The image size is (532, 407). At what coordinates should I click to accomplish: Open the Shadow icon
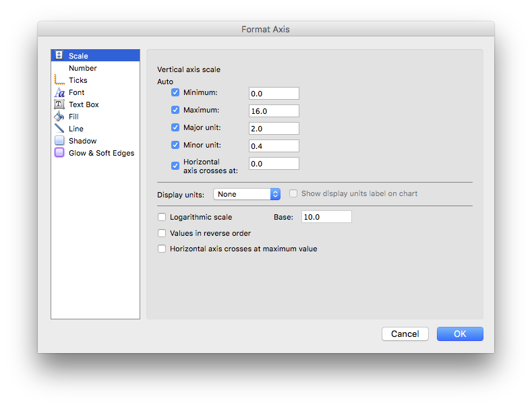(x=59, y=140)
